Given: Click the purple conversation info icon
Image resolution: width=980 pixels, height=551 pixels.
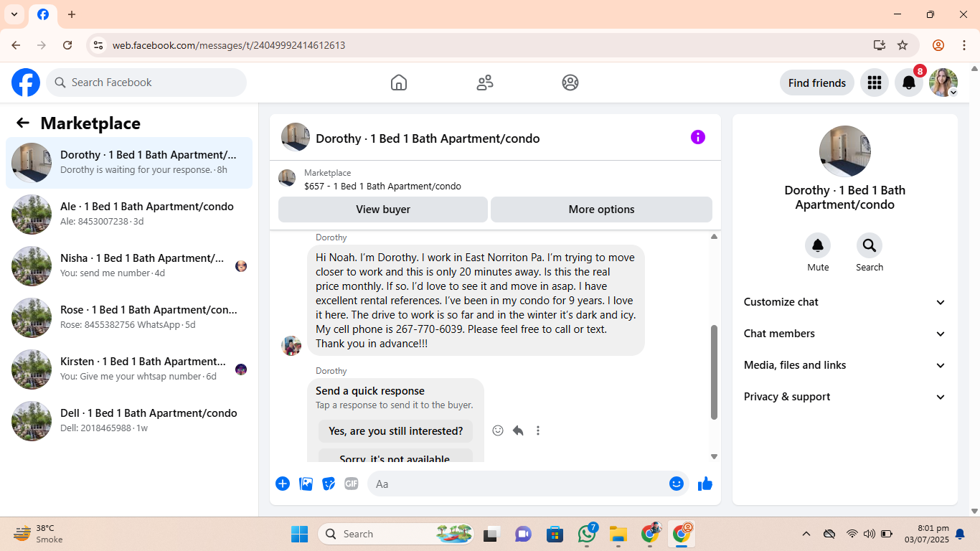Looking at the screenshot, I should click(698, 137).
